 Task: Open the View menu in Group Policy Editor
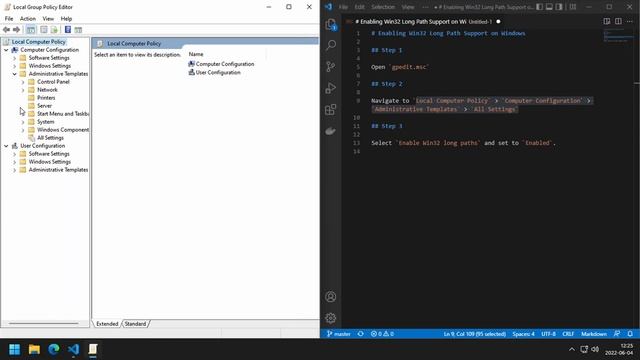pos(48,19)
